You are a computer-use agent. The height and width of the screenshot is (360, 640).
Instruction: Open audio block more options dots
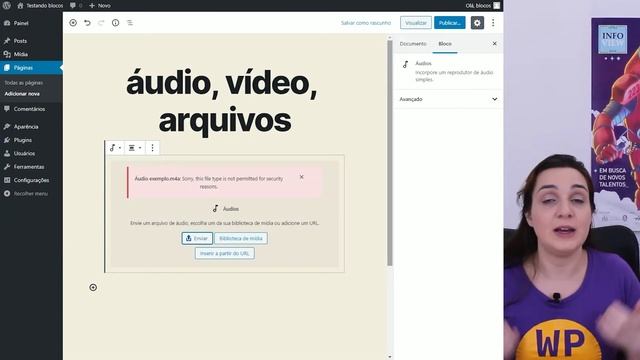tap(153, 148)
